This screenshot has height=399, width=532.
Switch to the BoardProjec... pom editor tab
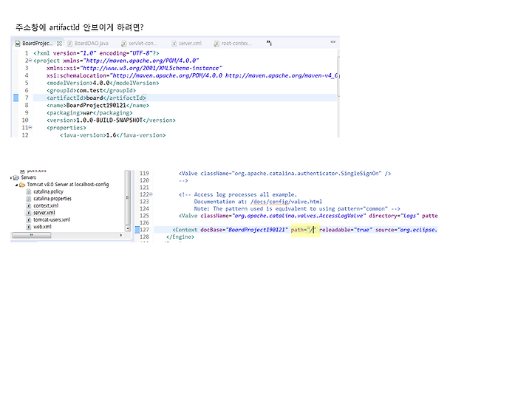[x=38, y=44]
